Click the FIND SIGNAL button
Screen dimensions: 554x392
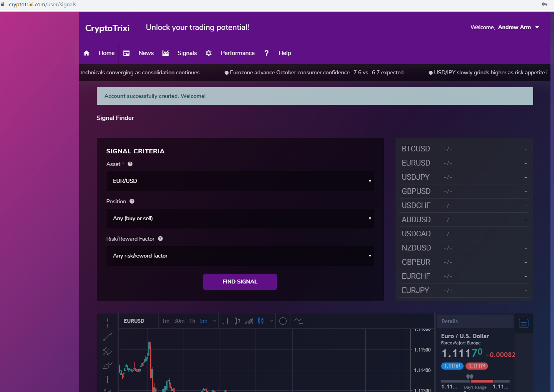click(240, 282)
